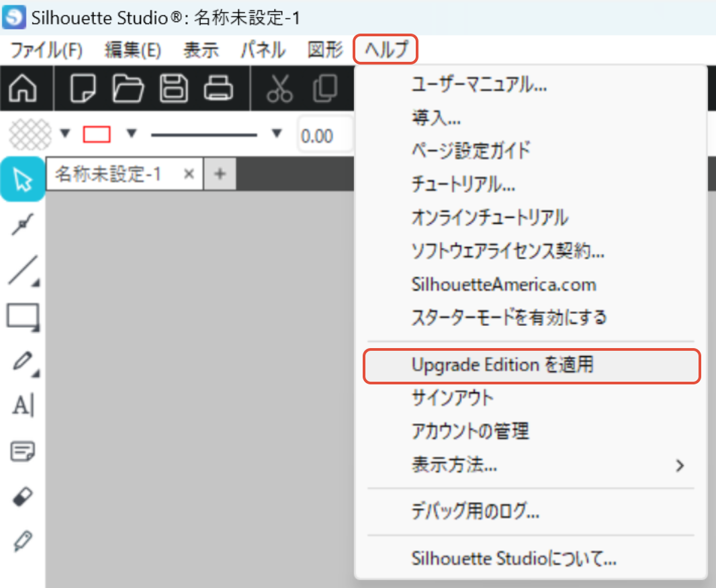Select Silhouette Studioについて... menu item
This screenshot has height=588, width=716.
531,558
